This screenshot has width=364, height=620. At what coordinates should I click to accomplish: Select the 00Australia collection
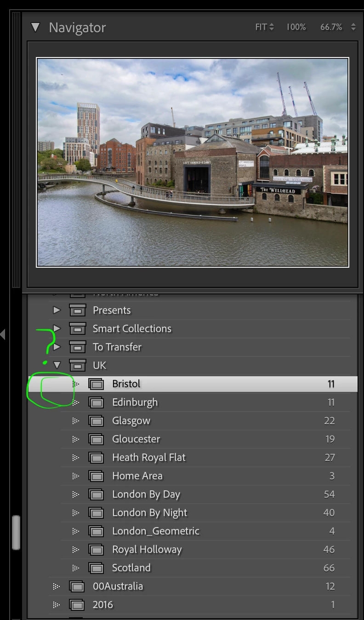pyautogui.click(x=193, y=586)
